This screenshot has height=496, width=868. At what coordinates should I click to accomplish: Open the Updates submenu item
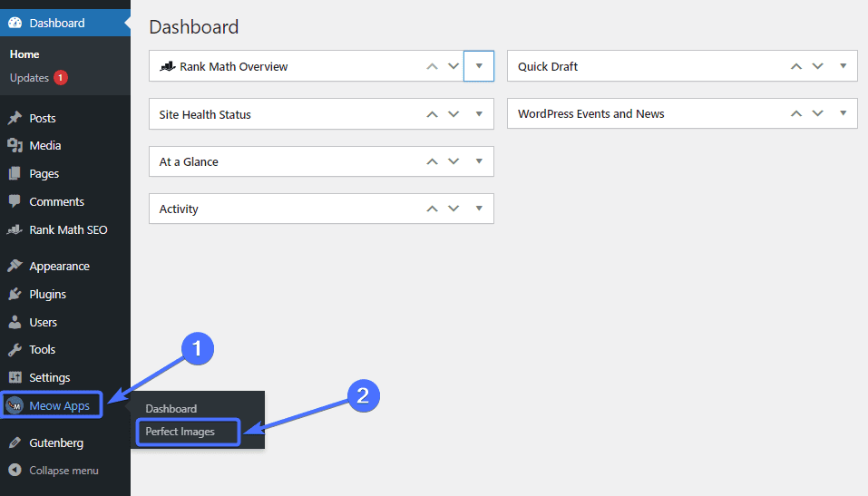(29, 77)
